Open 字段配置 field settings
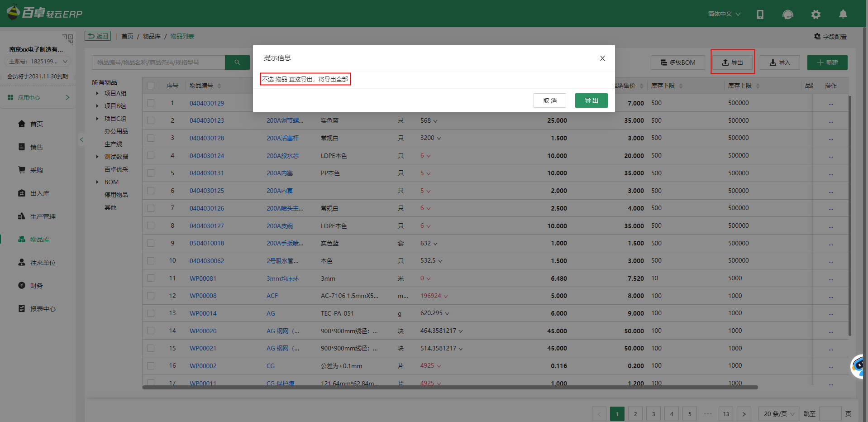Screen dimensions: 868x422 click(x=830, y=37)
